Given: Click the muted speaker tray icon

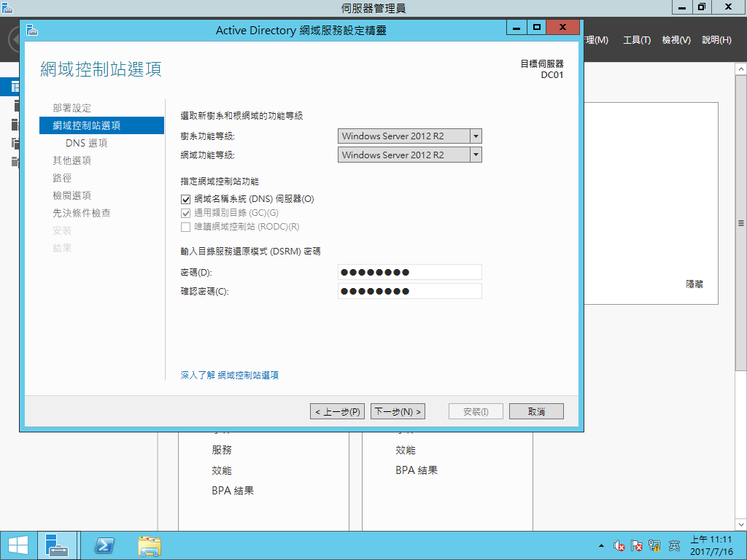Looking at the screenshot, I should [619, 545].
